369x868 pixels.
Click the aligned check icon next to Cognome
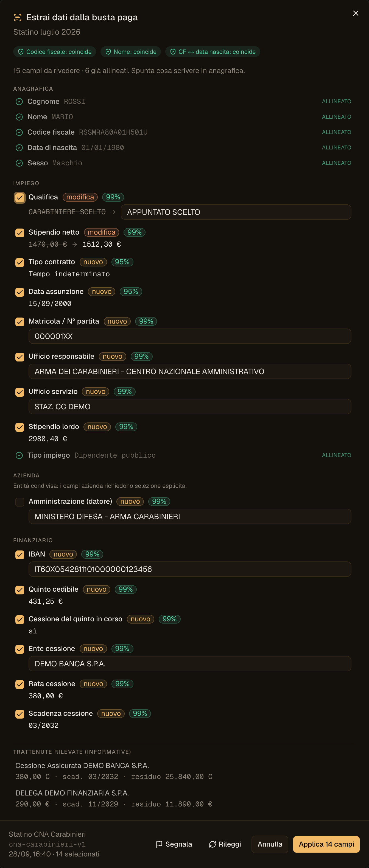19,101
